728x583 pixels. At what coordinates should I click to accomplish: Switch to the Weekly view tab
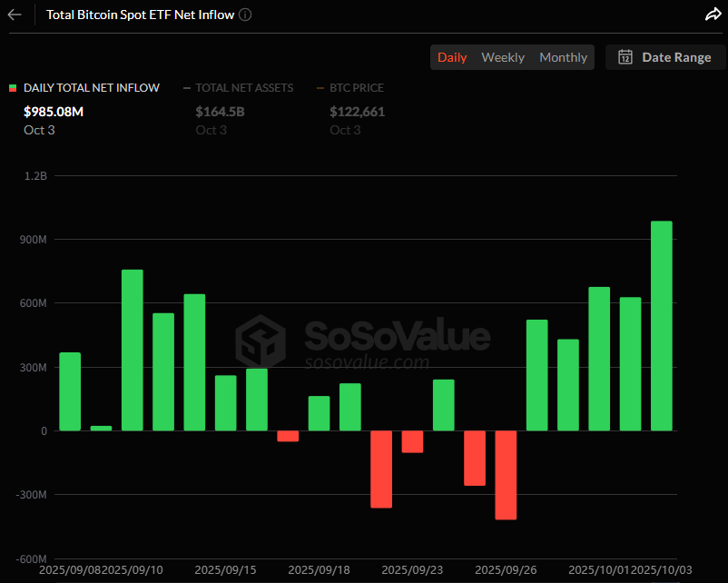[502, 57]
